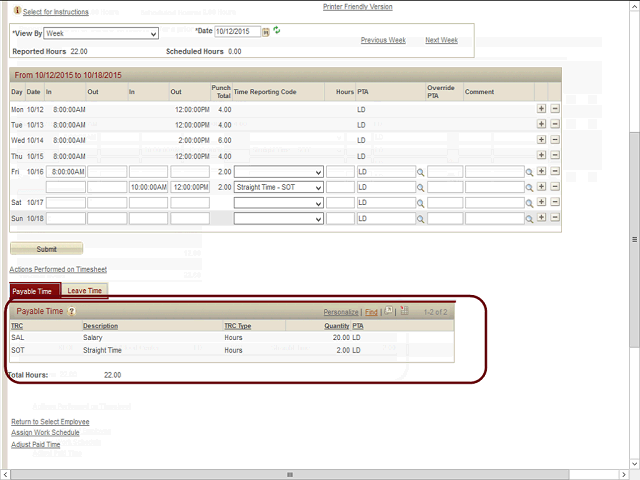The height and width of the screenshot is (480, 640).
Task: Select the Payable Time tab
Action: (35, 291)
